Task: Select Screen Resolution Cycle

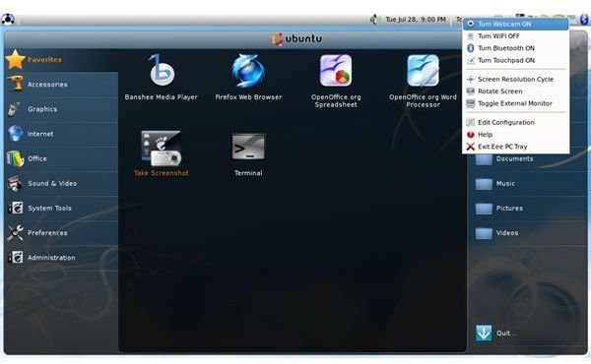Action: coord(515,79)
